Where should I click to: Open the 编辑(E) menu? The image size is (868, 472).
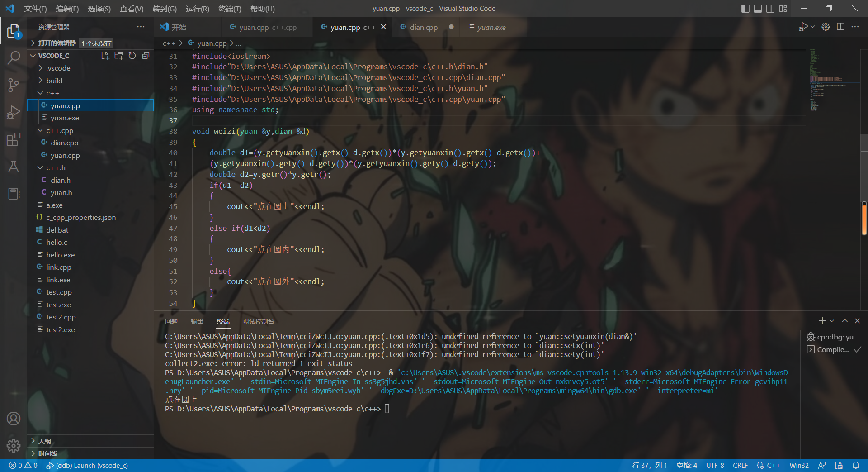click(67, 9)
